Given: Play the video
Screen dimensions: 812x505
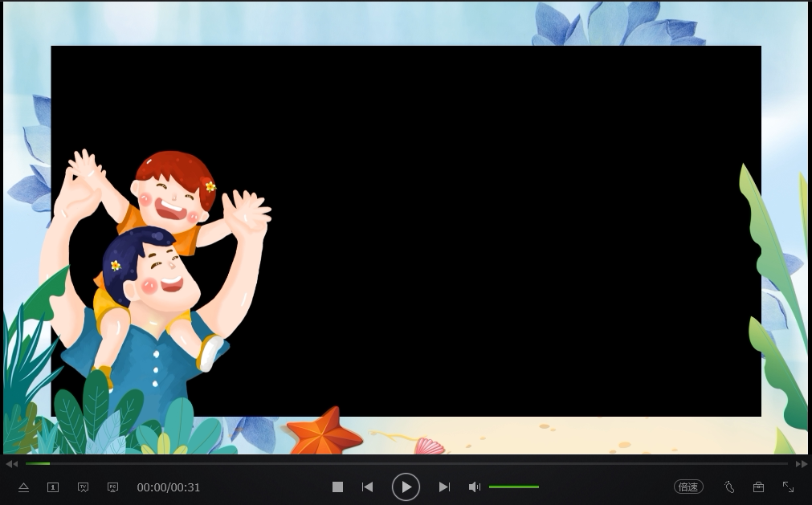Looking at the screenshot, I should [406, 487].
